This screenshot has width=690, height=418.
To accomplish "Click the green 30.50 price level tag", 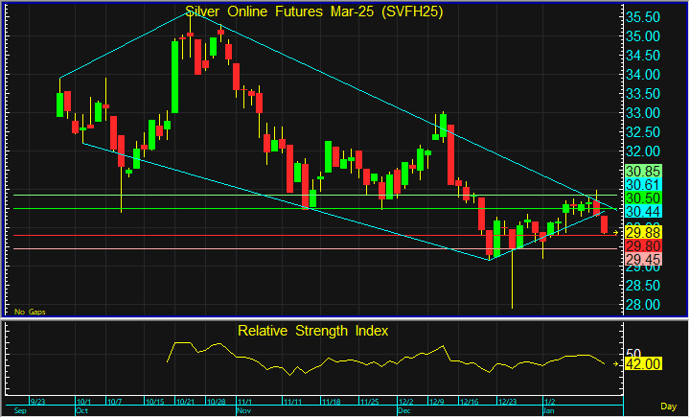I will [x=643, y=198].
